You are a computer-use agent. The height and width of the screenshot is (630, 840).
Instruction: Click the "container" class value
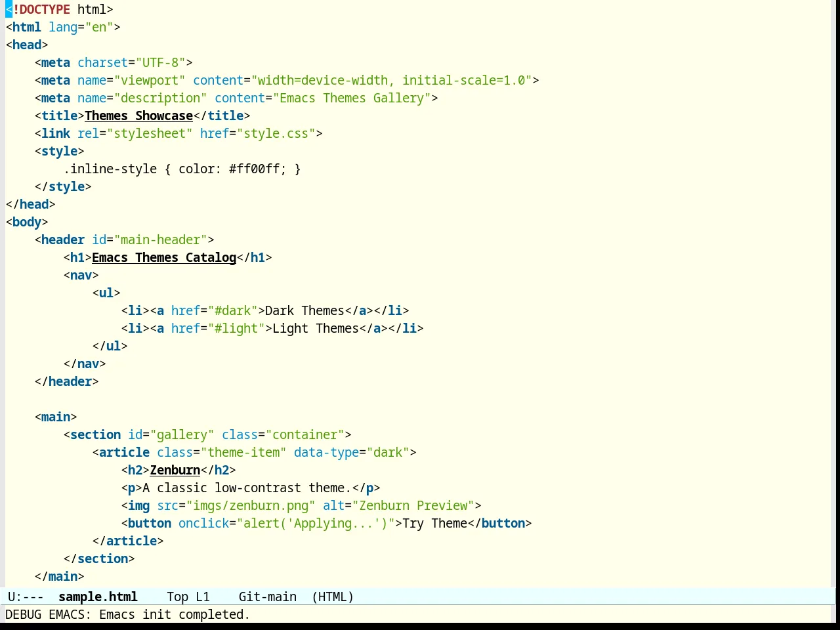click(x=304, y=434)
